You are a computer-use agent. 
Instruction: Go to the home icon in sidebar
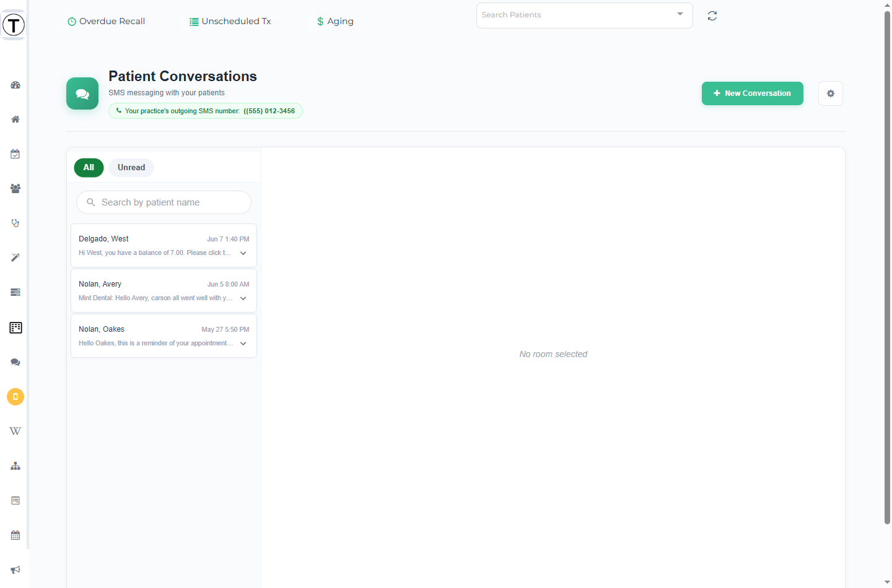coord(15,119)
